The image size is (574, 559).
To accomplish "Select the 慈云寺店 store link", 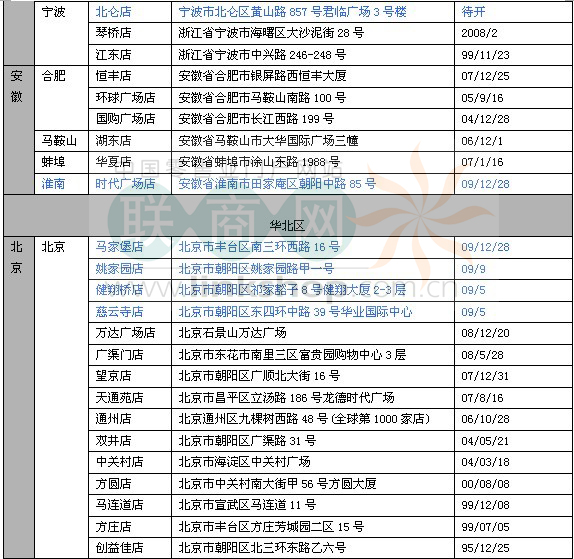I will [x=119, y=312].
